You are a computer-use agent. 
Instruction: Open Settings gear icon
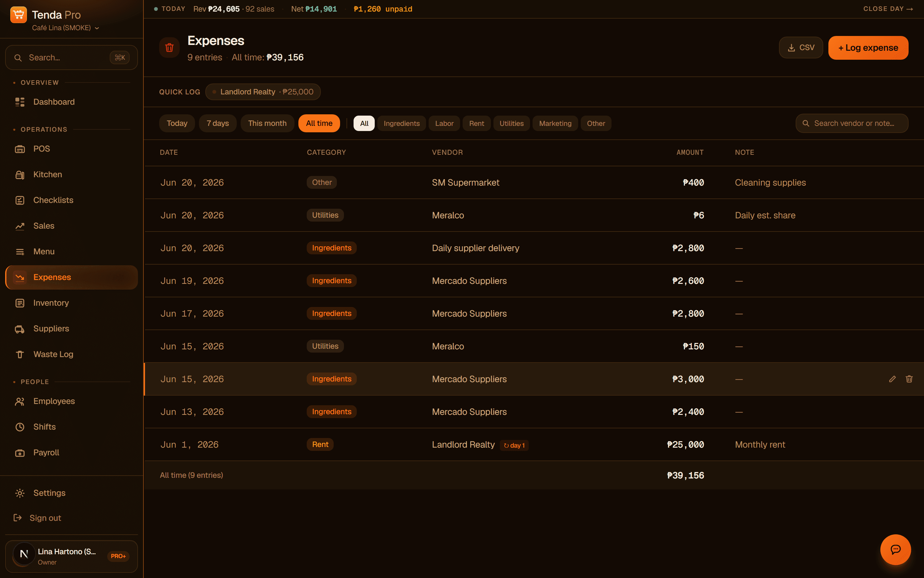(x=20, y=493)
